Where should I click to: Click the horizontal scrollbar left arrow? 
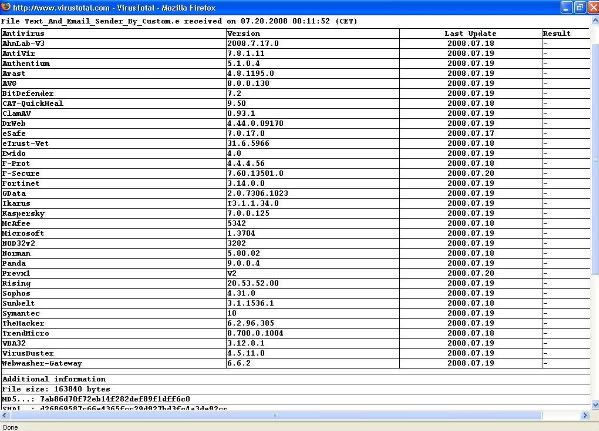[x=4, y=415]
